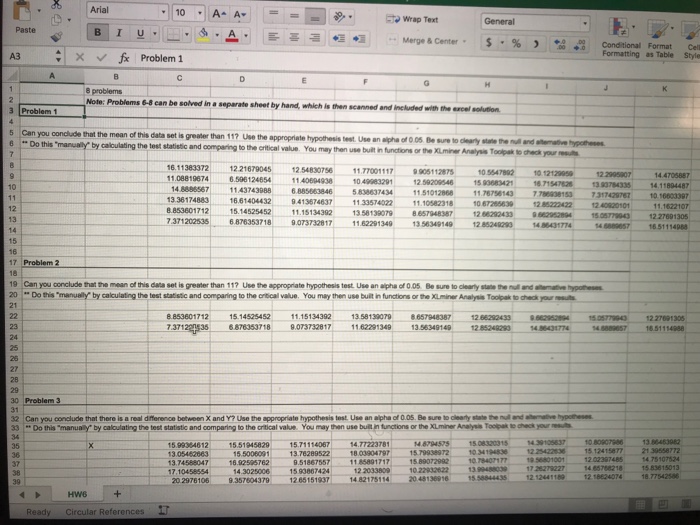Click the HW6 sheet tab

[77, 494]
